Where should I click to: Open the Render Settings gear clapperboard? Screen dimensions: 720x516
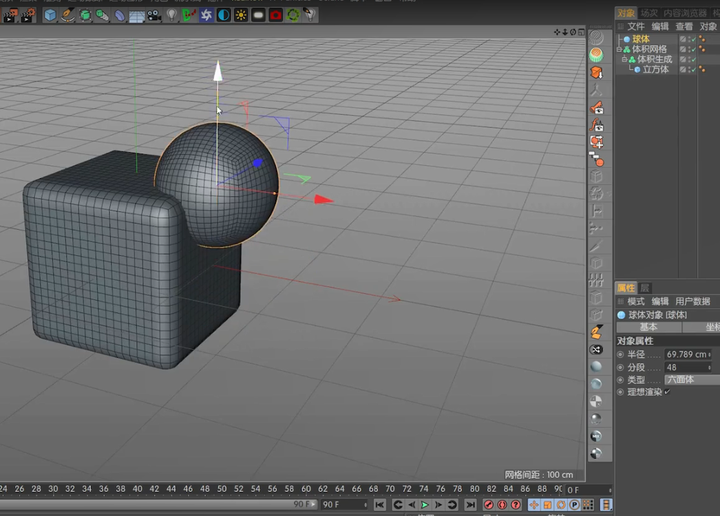[x=28, y=16]
